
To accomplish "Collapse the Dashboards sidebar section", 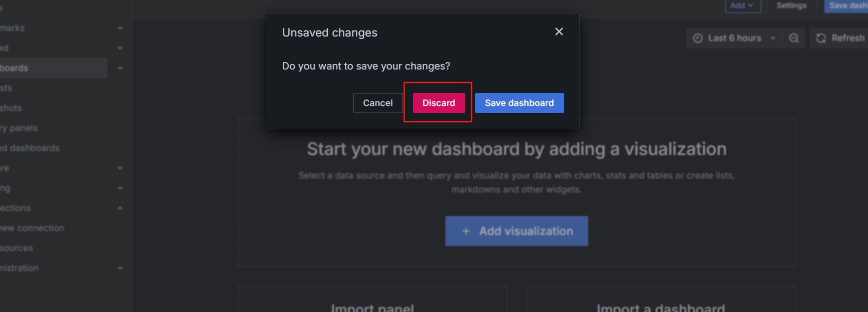I will pyautogui.click(x=120, y=68).
